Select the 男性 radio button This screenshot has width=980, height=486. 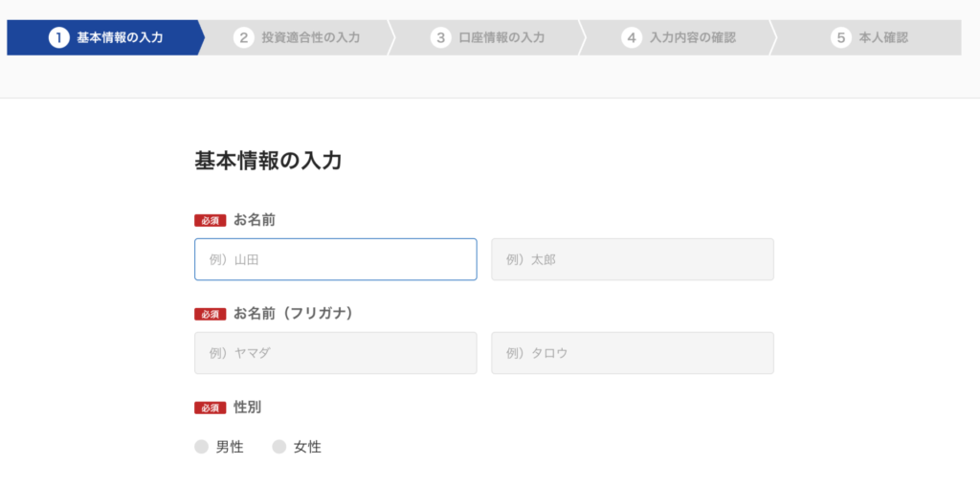201,447
